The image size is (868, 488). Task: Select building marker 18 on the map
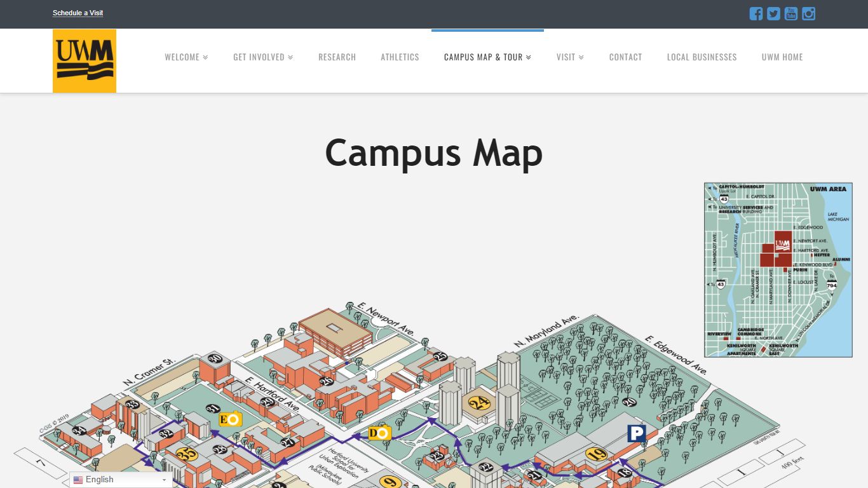[x=625, y=472]
